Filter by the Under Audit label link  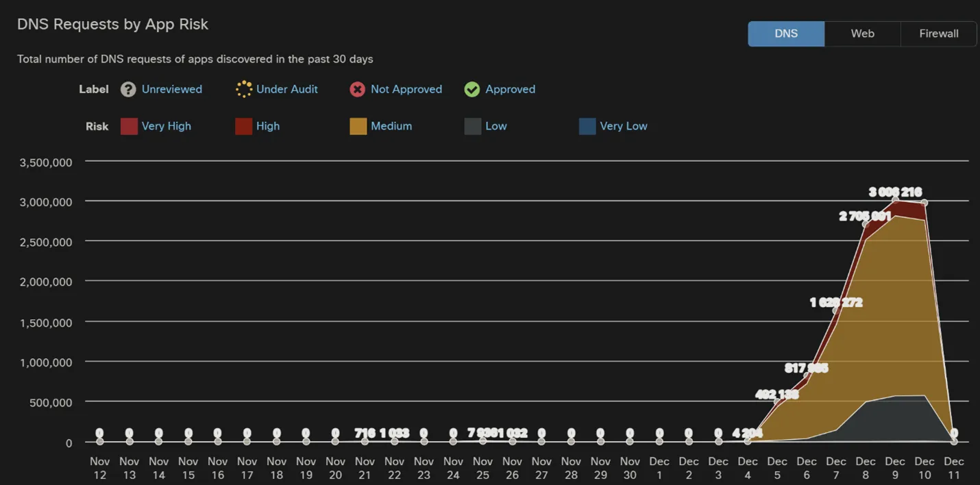click(286, 89)
